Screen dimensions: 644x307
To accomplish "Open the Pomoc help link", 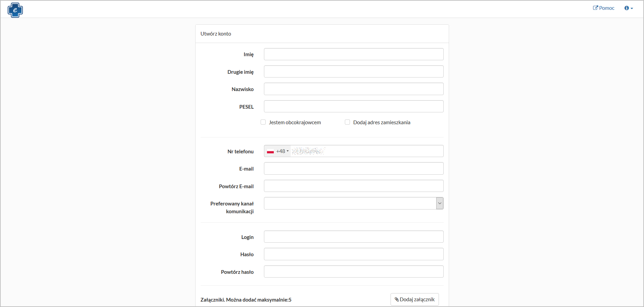I will (x=603, y=8).
